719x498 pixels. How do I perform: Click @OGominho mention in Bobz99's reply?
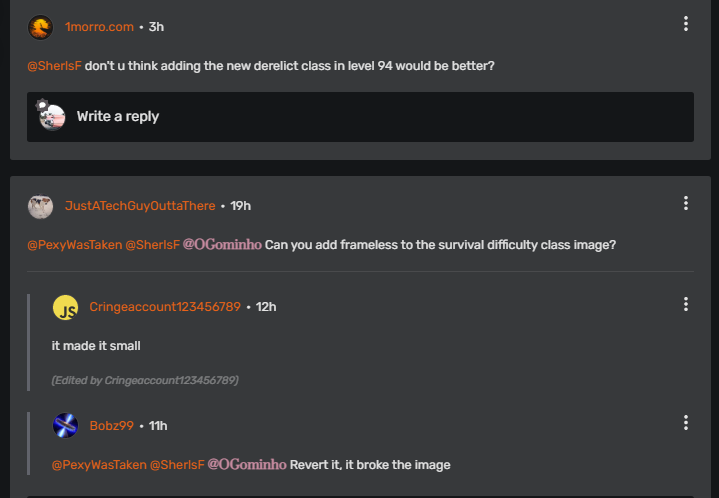247,465
